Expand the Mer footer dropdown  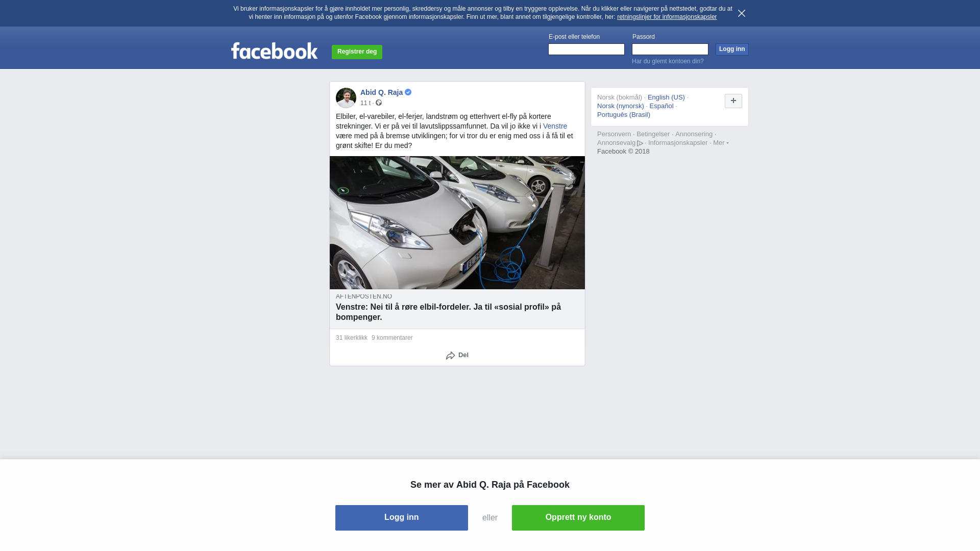[x=721, y=143]
